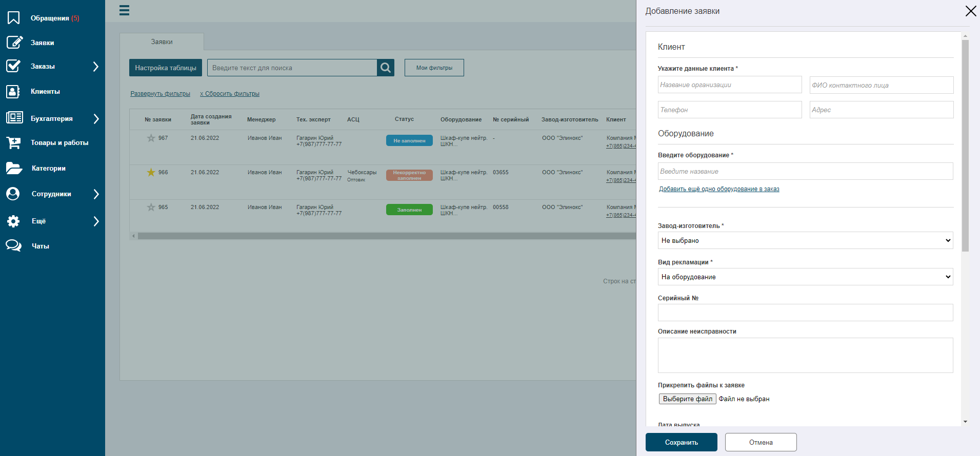Click the Ещё gear icon
The image size is (980, 456).
[x=13, y=221]
